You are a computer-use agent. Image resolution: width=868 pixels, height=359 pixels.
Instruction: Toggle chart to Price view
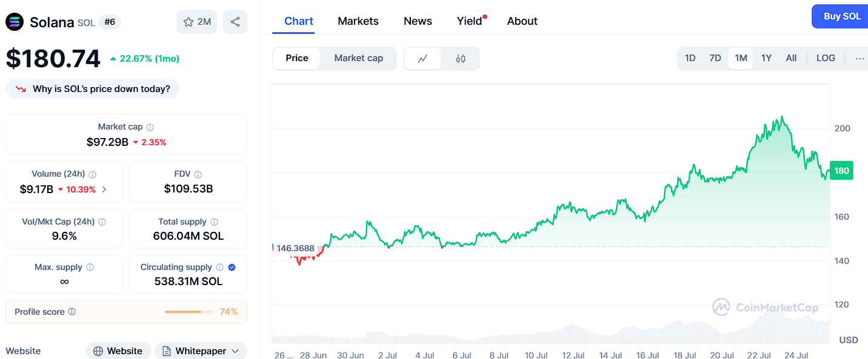(297, 58)
